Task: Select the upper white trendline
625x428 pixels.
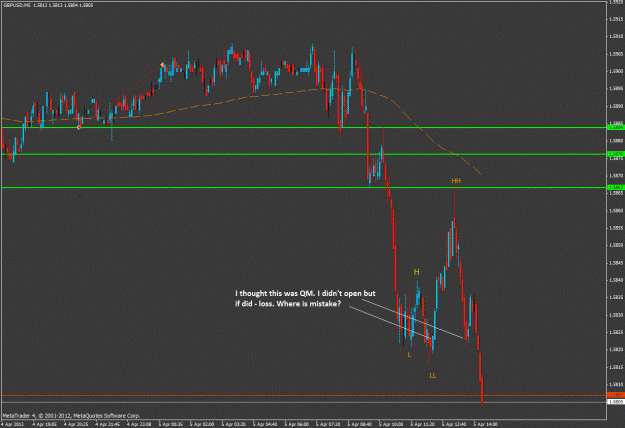Action: tap(413, 318)
